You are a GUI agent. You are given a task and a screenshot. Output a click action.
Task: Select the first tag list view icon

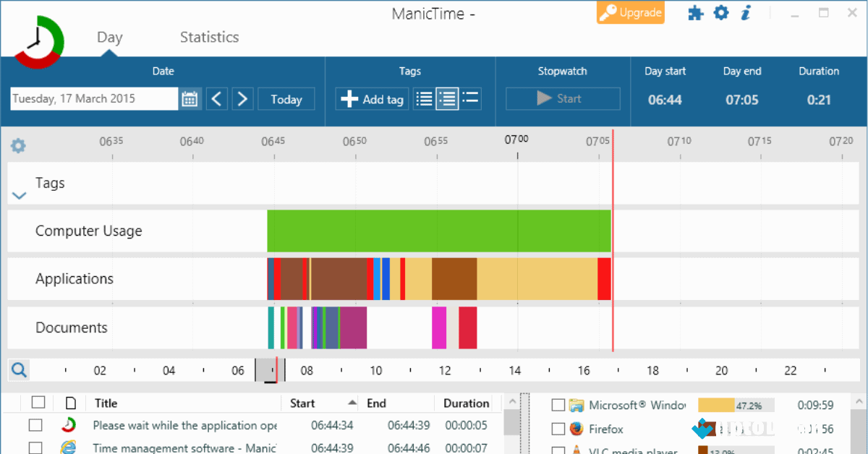[x=425, y=99]
